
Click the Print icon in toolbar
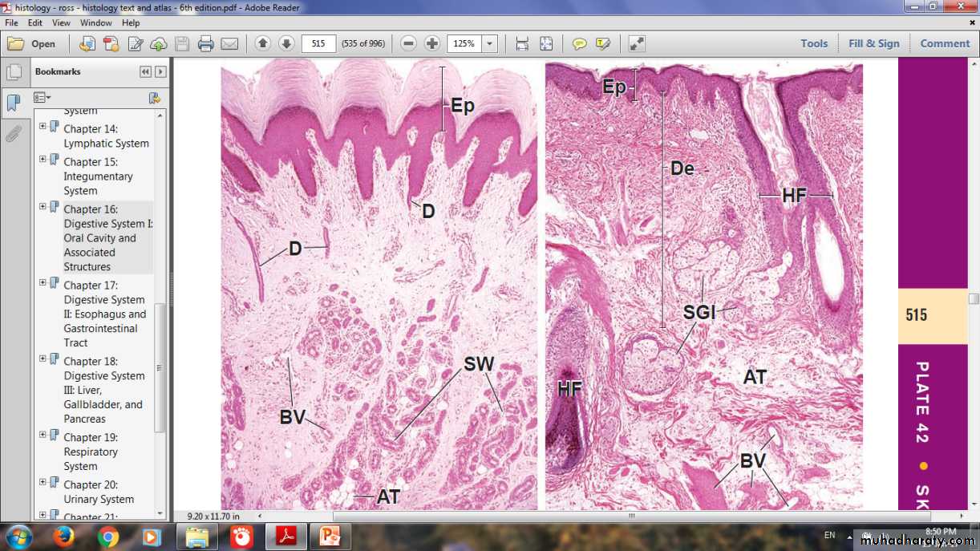pyautogui.click(x=206, y=43)
